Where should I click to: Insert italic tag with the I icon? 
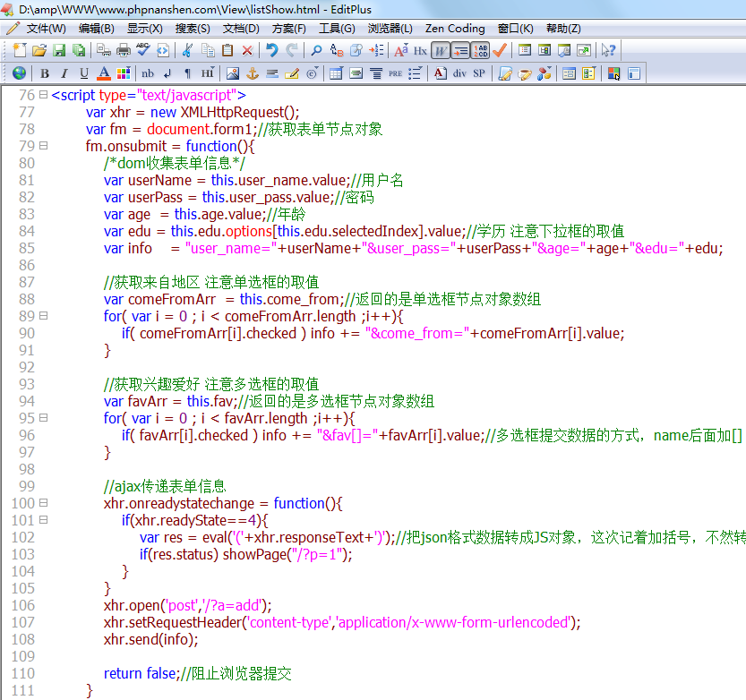coord(64,73)
